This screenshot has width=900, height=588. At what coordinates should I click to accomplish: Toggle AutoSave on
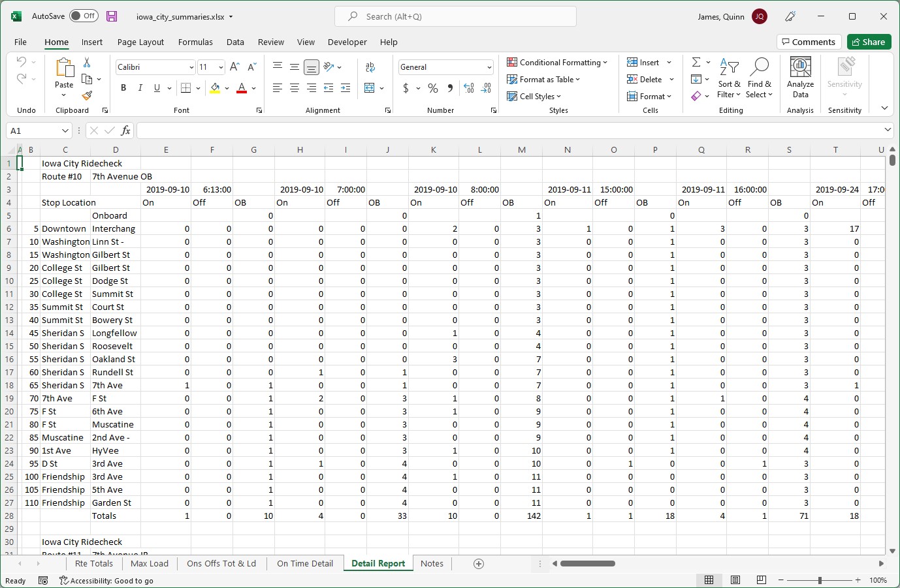click(x=84, y=16)
